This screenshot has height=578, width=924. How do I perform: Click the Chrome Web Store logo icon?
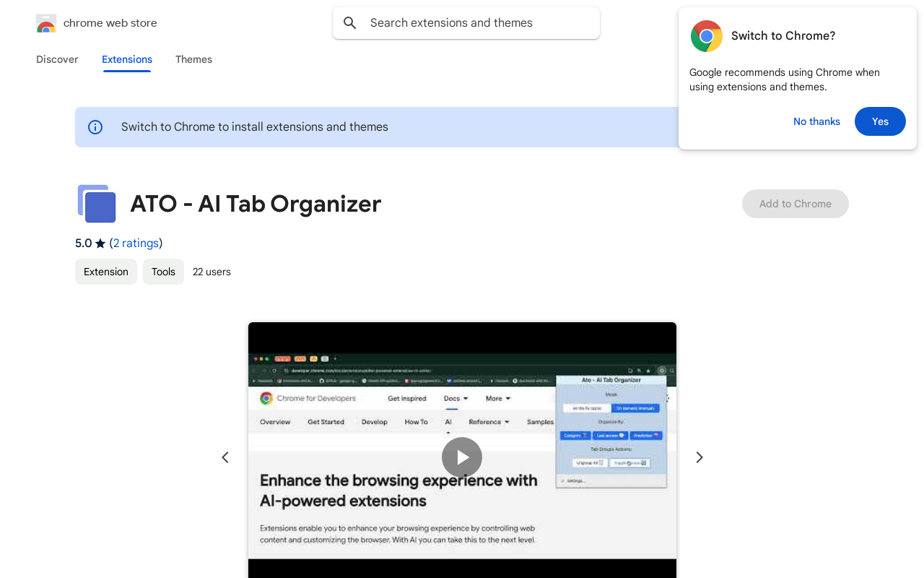click(46, 23)
